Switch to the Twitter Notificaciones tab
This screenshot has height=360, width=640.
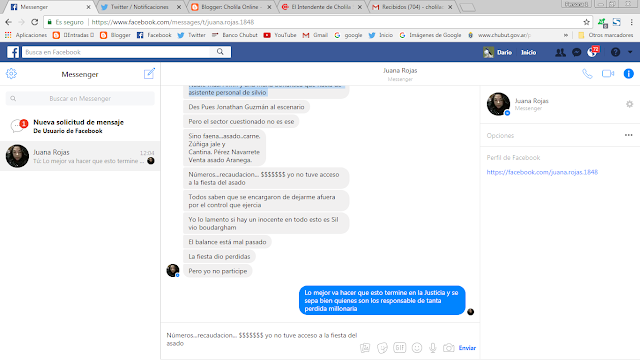pos(139,7)
